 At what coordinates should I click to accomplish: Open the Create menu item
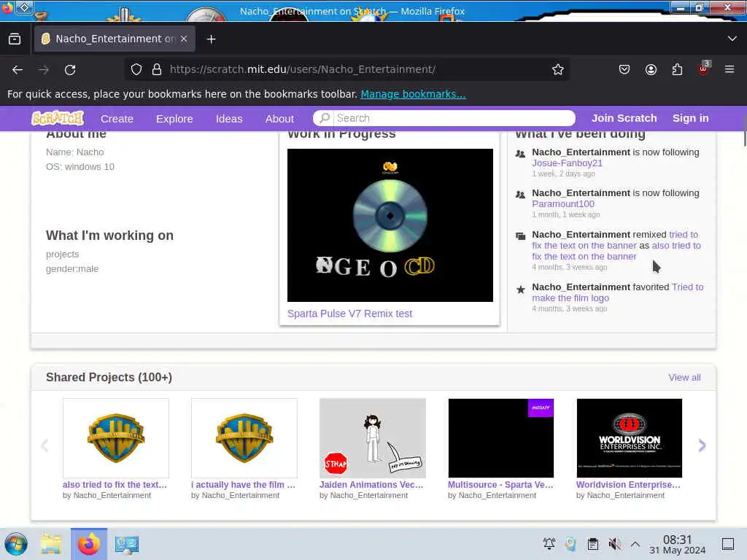click(117, 119)
